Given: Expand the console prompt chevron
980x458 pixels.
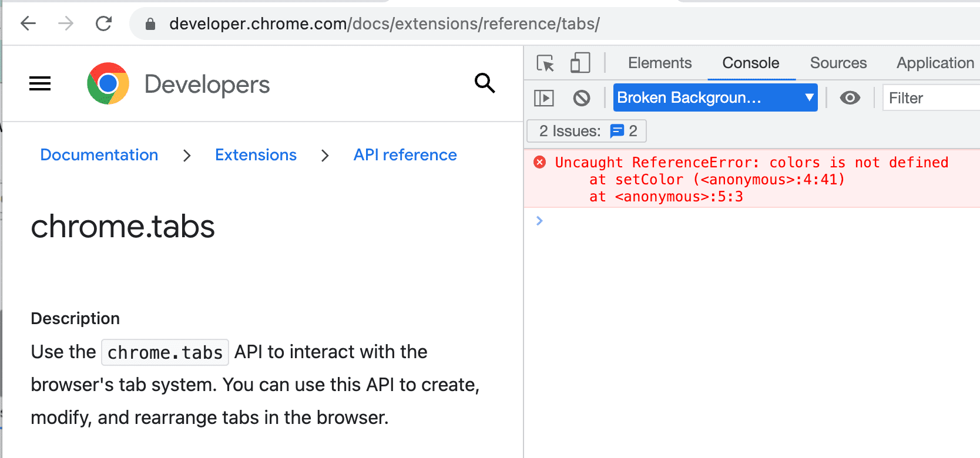Looking at the screenshot, I should [539, 221].
